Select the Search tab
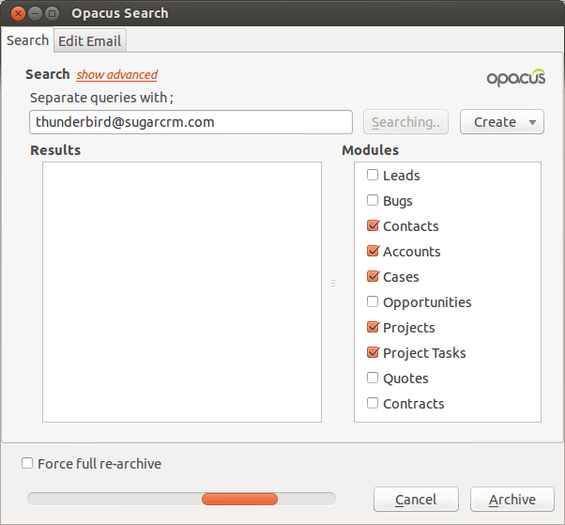 pyautogui.click(x=28, y=40)
